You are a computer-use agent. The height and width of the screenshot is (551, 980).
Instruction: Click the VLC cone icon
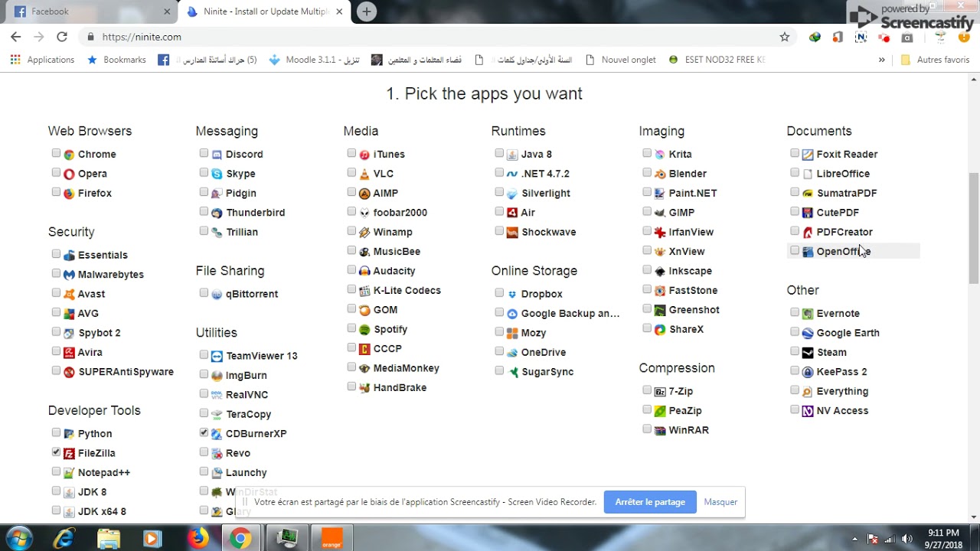364,174
